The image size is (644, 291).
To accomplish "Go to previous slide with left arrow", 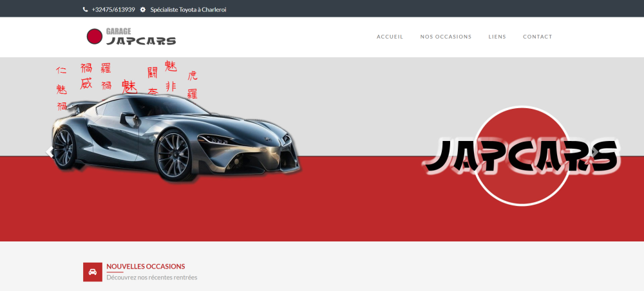I will tap(50, 152).
